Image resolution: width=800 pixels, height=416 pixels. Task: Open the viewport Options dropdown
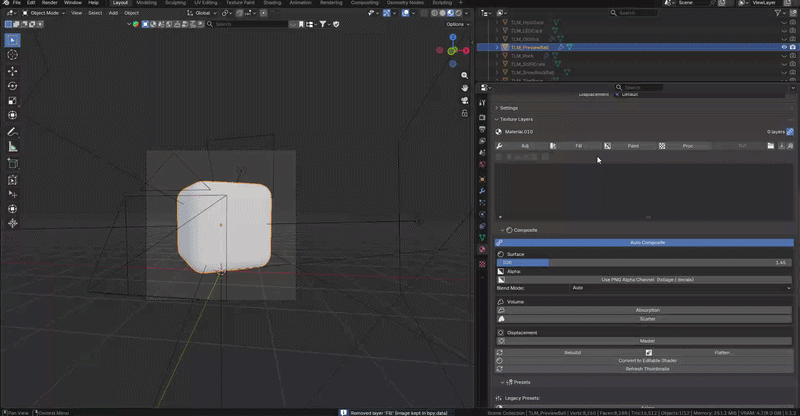[457, 24]
